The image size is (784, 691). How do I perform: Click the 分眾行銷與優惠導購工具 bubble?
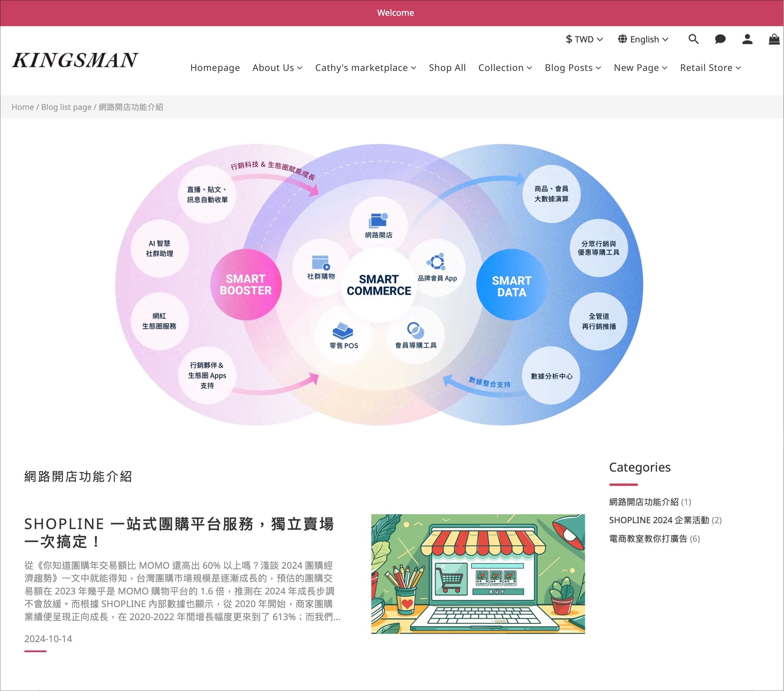pyautogui.click(x=599, y=248)
